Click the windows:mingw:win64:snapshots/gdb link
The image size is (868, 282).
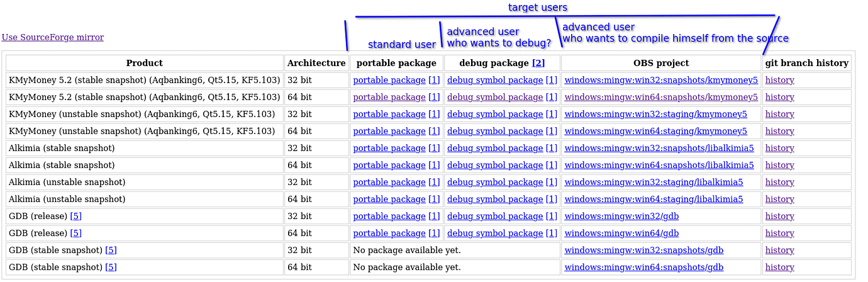[643, 267]
